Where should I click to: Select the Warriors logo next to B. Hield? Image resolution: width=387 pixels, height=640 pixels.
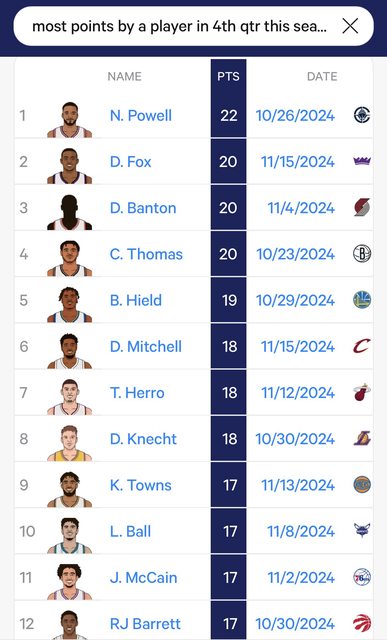[362, 300]
